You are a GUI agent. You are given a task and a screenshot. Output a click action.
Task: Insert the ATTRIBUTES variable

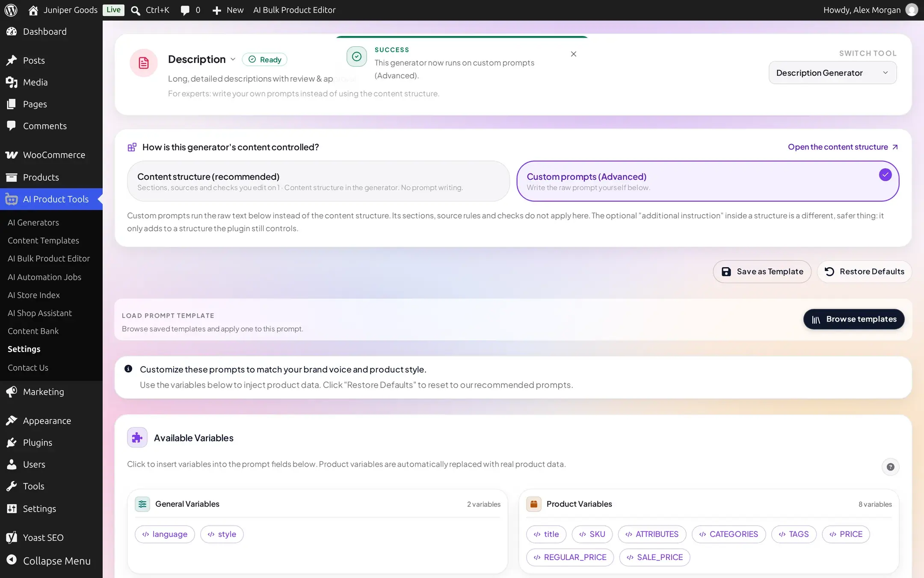652,534
